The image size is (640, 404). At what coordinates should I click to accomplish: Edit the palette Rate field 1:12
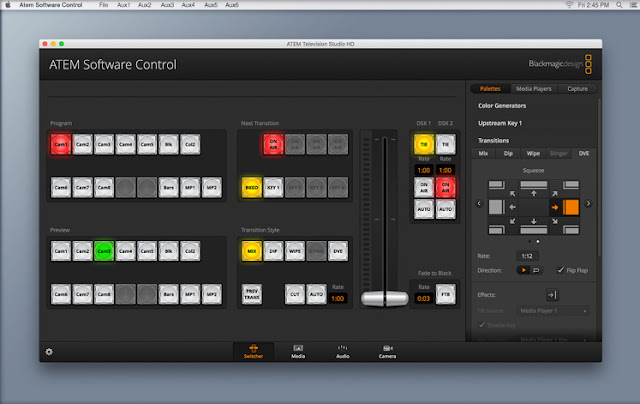click(x=527, y=256)
